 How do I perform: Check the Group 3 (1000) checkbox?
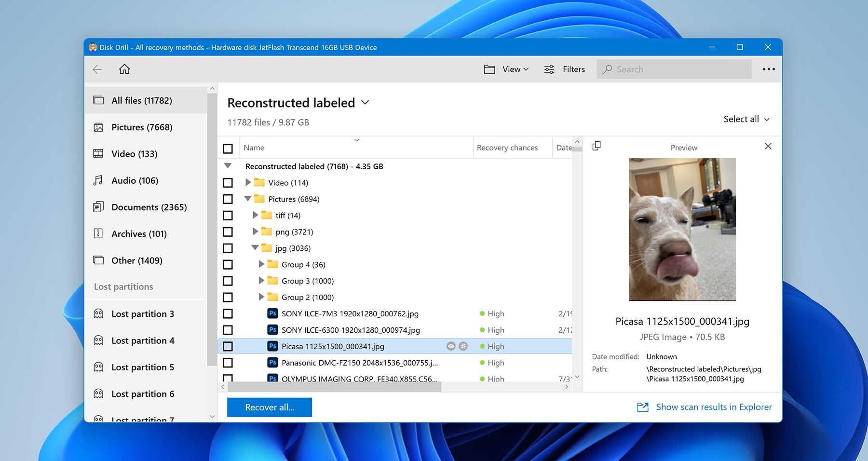pos(228,281)
